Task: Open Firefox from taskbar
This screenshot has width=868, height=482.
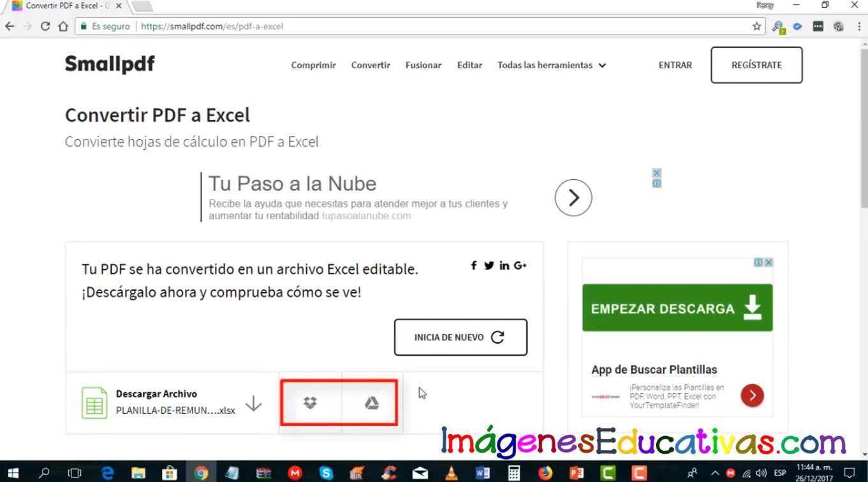Action: click(545, 473)
